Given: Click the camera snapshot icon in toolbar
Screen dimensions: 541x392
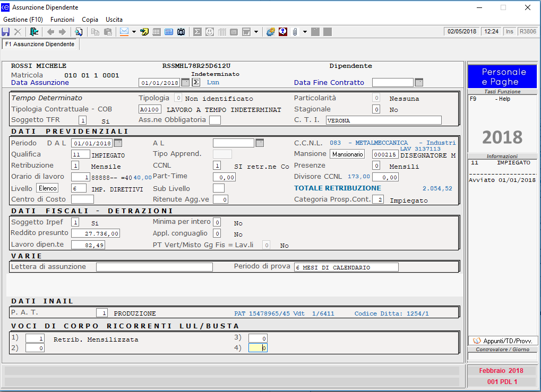Looking at the screenshot, I should tap(181, 32).
